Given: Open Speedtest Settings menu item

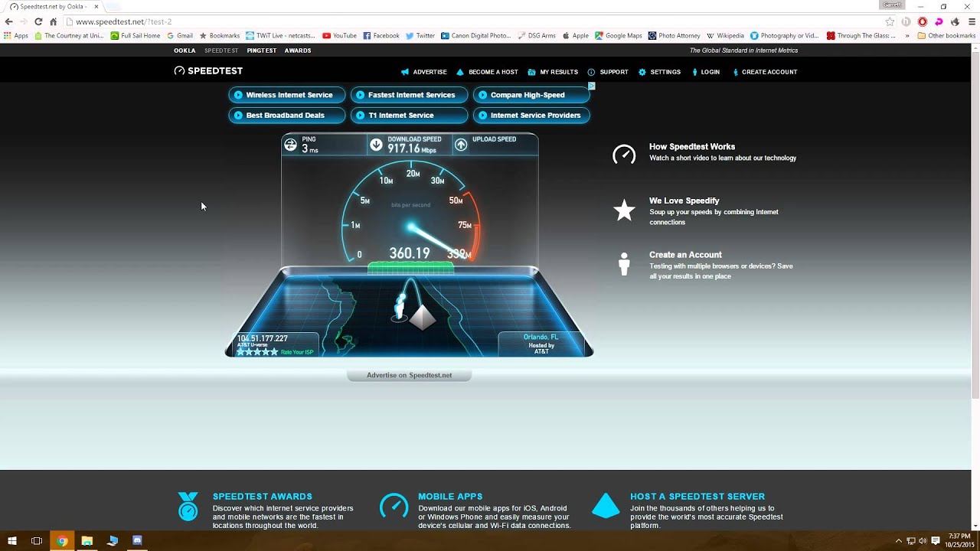Looking at the screenshot, I should pyautogui.click(x=659, y=72).
